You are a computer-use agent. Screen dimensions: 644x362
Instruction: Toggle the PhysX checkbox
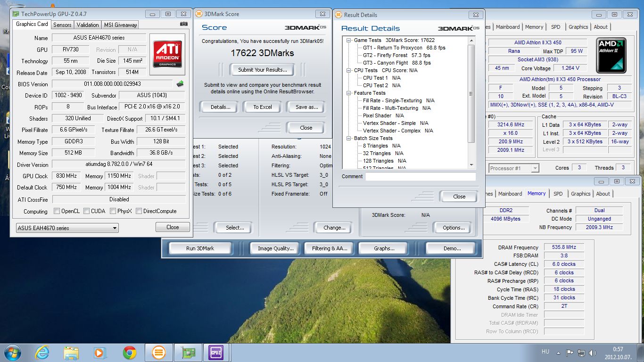[113, 211]
